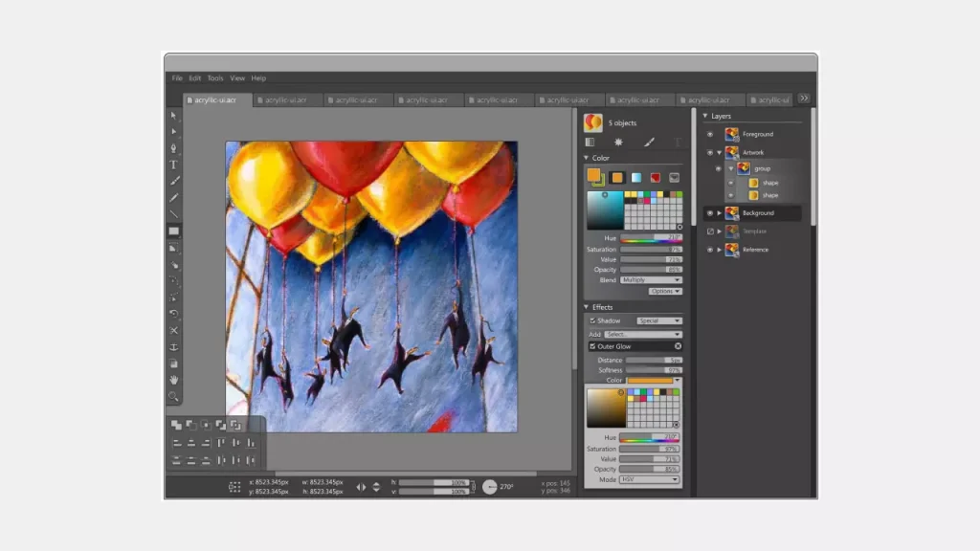
Task: Click the Outer Glow color gradient picker
Action: coord(606,408)
